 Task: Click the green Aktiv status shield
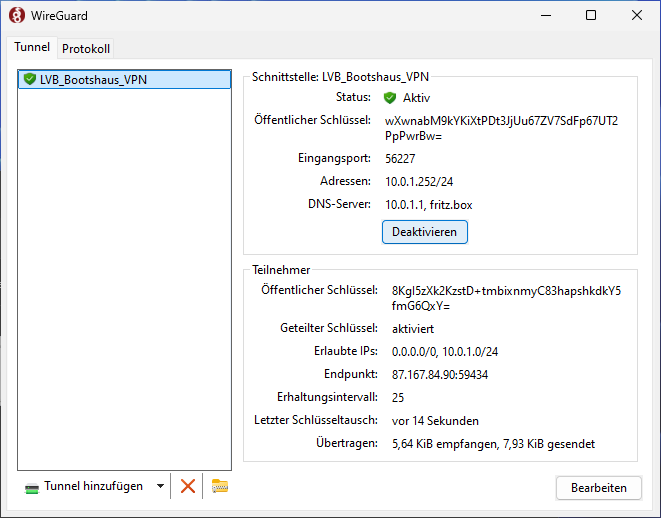[x=390, y=98]
